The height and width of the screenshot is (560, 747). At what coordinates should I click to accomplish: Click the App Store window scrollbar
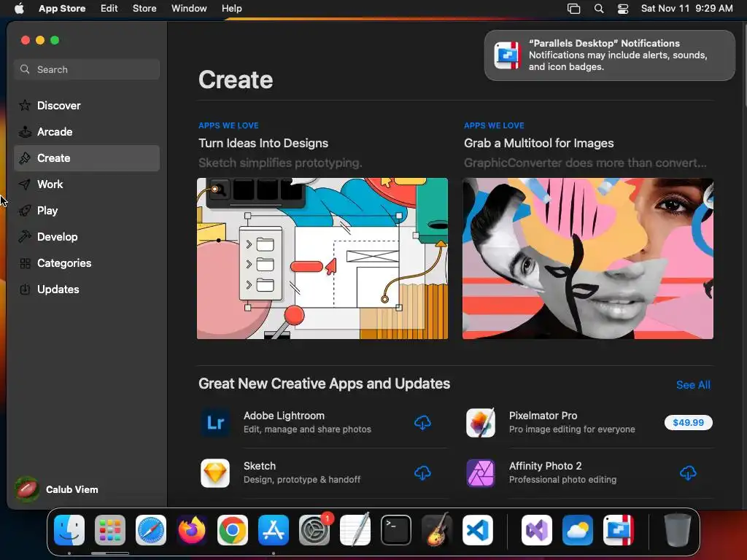[745, 64]
